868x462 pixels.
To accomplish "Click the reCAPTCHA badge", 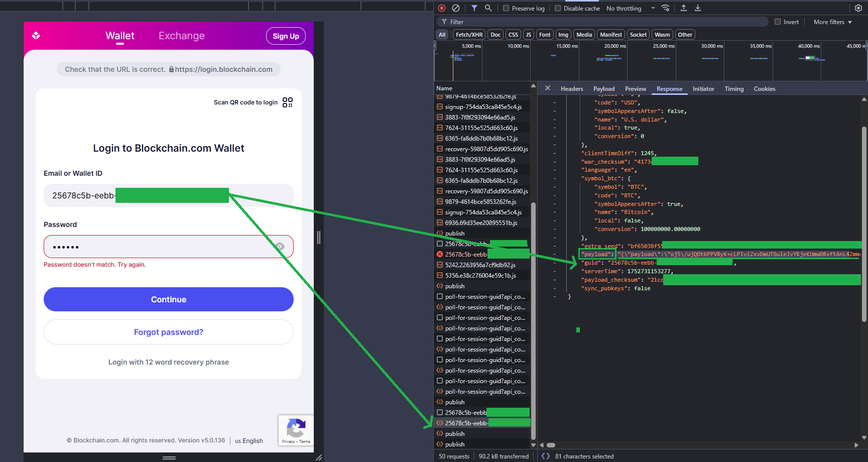I will (x=296, y=430).
